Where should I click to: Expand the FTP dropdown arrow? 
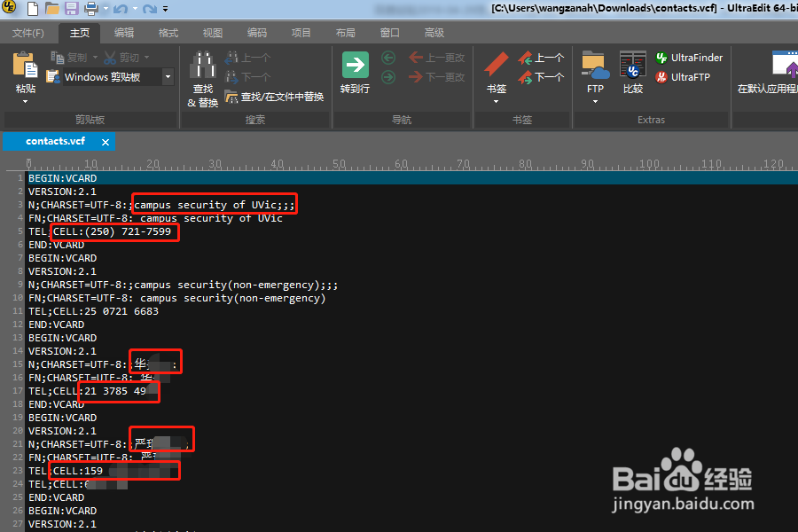click(x=596, y=102)
